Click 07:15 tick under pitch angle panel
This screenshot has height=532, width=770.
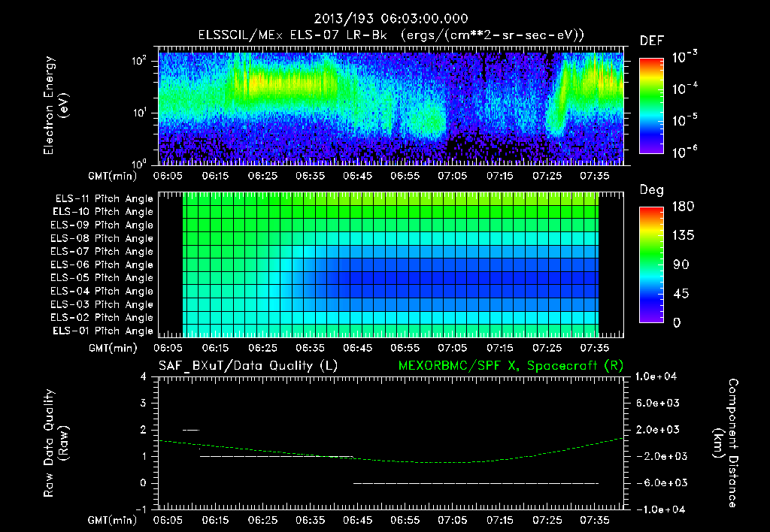[x=500, y=348]
